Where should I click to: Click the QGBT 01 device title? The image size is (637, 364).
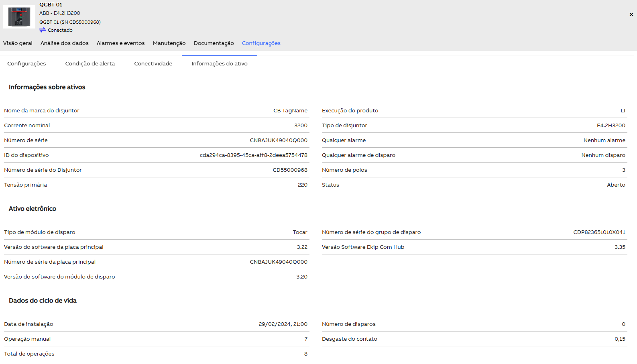coord(51,5)
